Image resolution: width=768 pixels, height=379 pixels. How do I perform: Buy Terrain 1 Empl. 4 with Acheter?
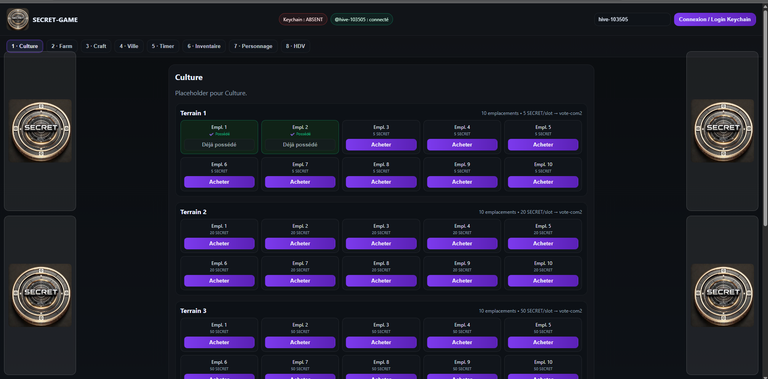pyautogui.click(x=462, y=144)
